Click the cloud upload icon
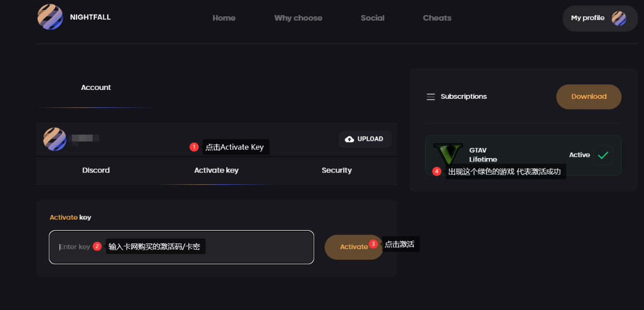The width and height of the screenshot is (644, 310). (350, 139)
